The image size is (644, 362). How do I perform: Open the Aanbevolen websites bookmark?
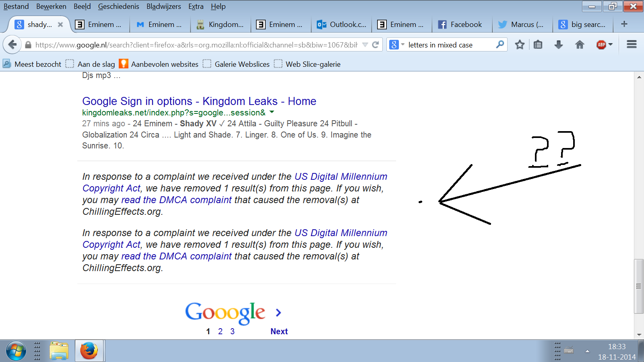159,64
